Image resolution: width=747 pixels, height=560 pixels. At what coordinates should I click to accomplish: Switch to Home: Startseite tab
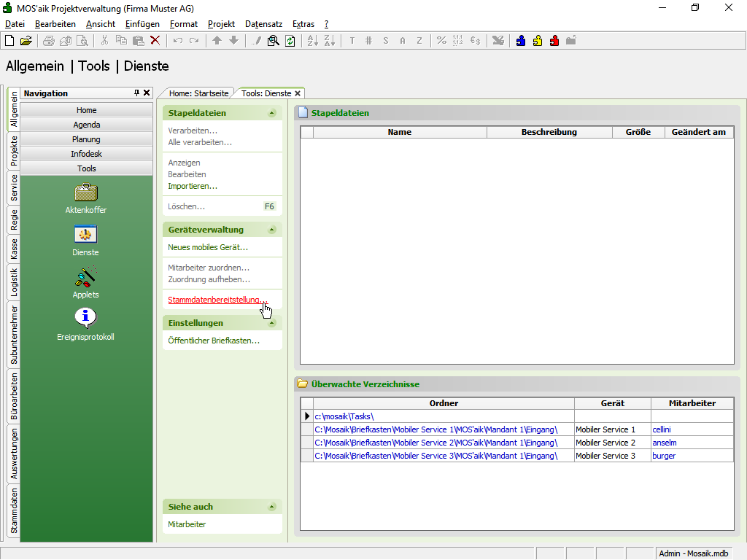pyautogui.click(x=198, y=93)
